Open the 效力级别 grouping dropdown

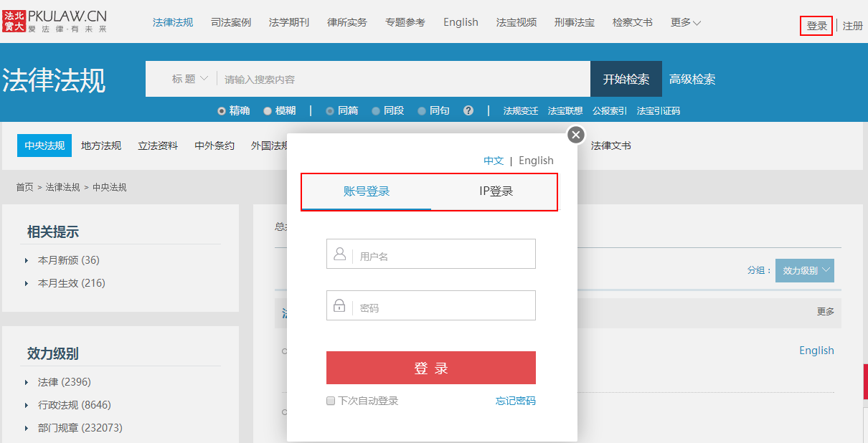coord(805,270)
